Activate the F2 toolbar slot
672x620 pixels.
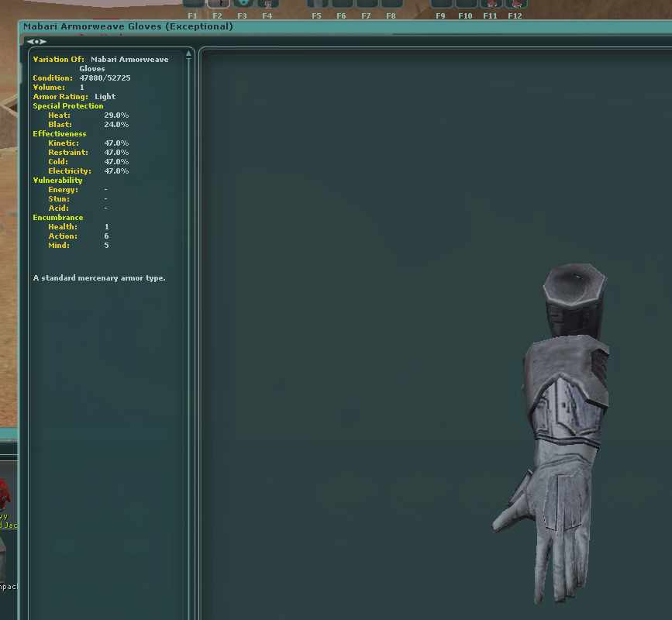click(218, 5)
